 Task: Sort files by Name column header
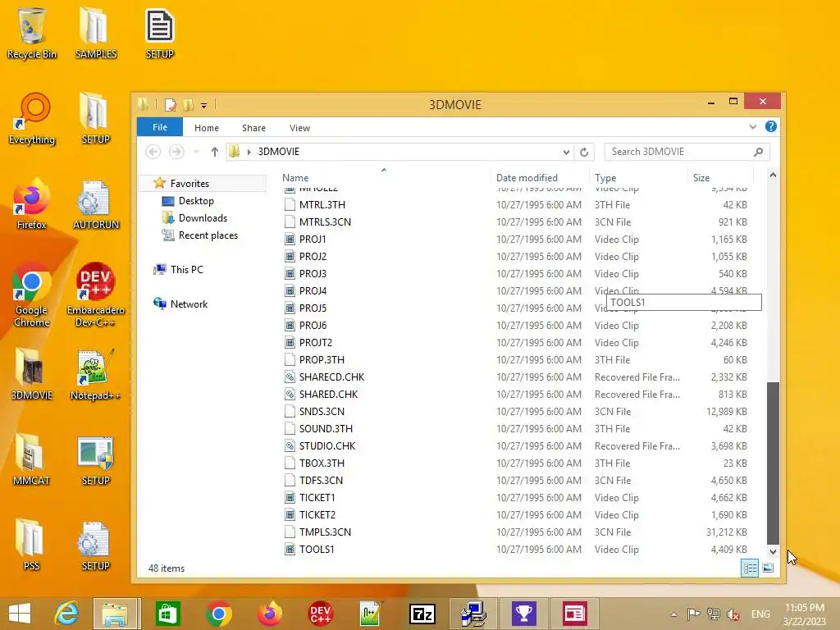[x=384, y=178]
